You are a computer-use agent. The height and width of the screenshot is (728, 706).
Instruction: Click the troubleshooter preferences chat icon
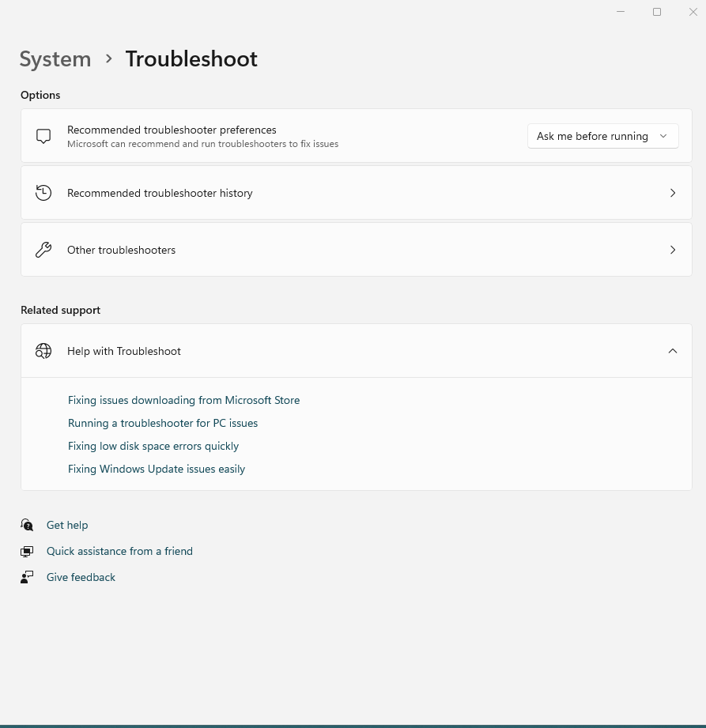click(x=43, y=136)
